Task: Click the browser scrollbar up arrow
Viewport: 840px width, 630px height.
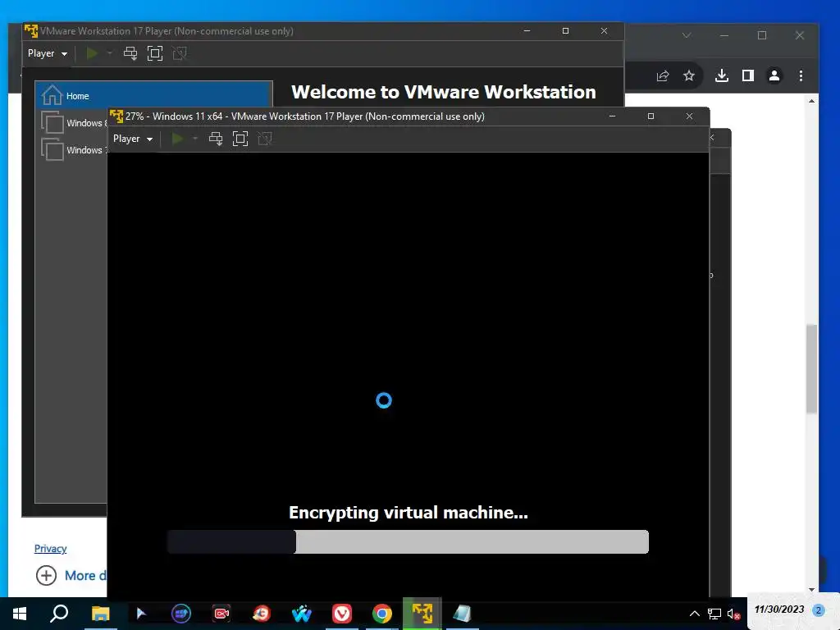Action: pos(811,101)
